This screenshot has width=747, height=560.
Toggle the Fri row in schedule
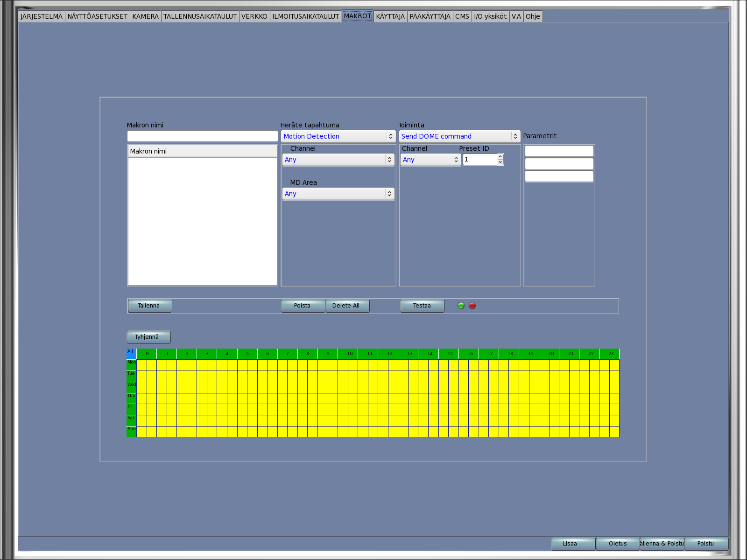click(131, 409)
